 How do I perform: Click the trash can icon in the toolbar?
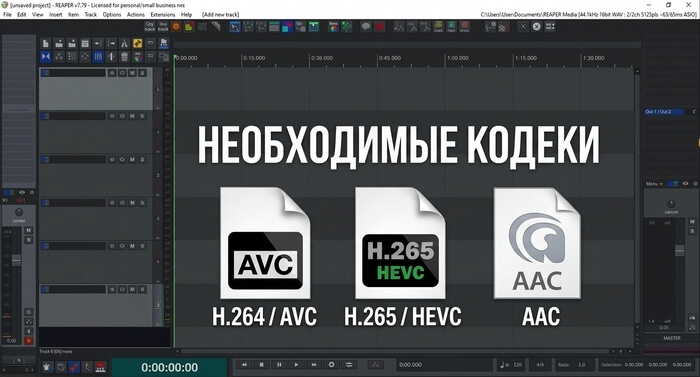(x=125, y=57)
